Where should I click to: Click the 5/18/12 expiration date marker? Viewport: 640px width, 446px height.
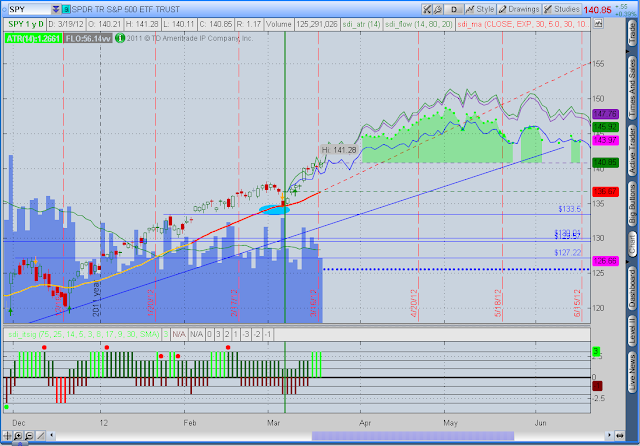click(498, 303)
